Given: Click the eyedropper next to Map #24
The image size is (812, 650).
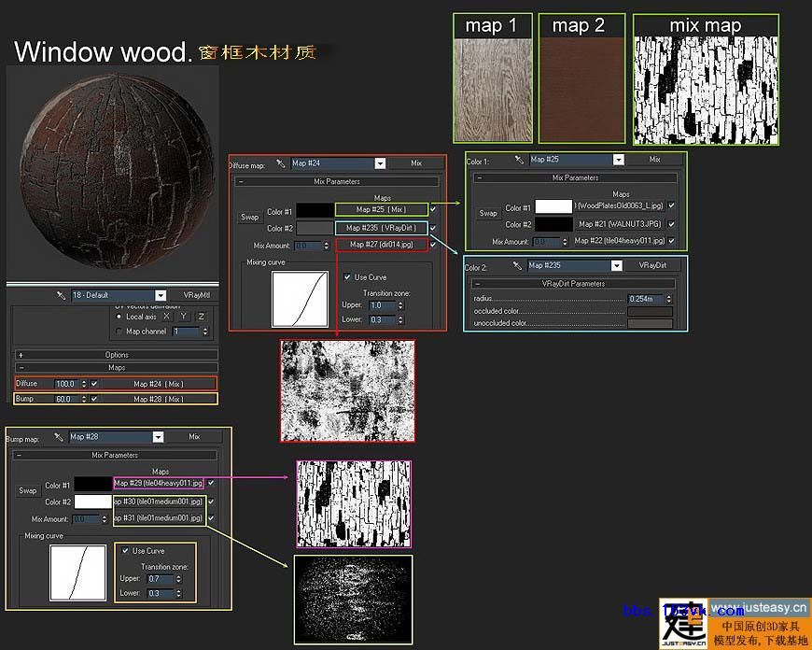Looking at the screenshot, I should click(281, 163).
